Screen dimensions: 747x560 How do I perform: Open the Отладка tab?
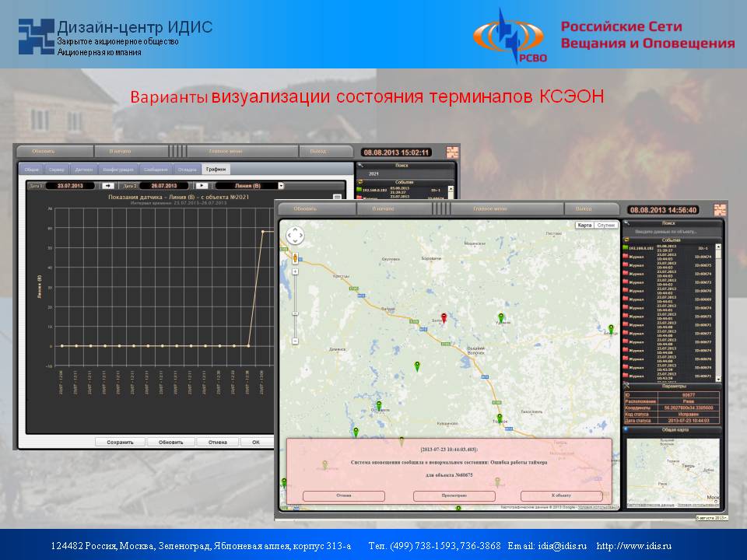[188, 170]
